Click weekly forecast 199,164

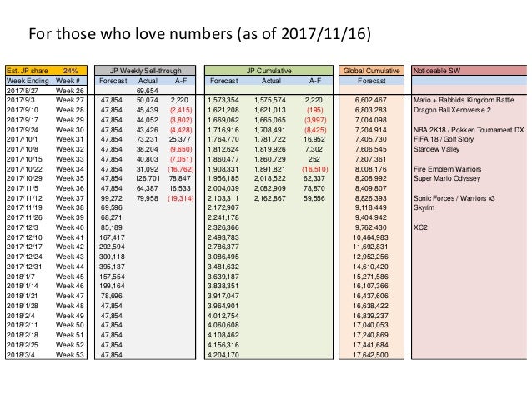[x=112, y=286]
